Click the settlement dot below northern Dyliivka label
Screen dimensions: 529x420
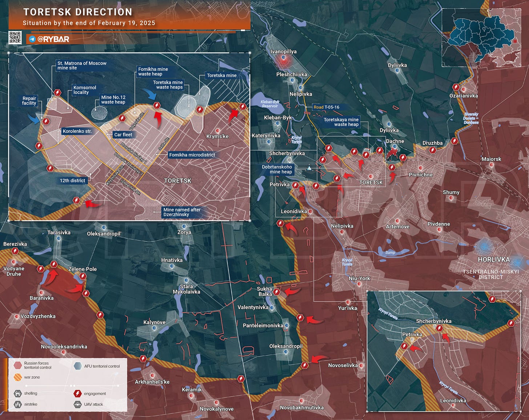click(x=397, y=71)
